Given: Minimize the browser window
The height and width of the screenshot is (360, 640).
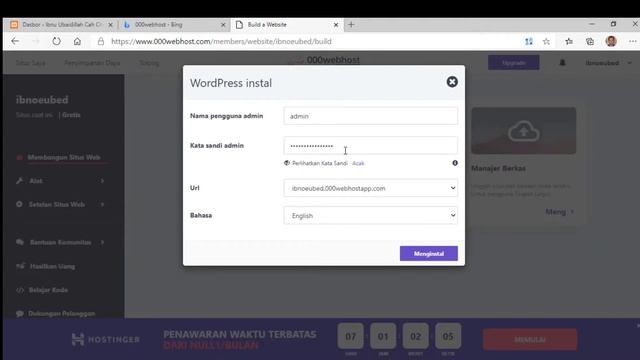Looking at the screenshot, I should point(592,24).
